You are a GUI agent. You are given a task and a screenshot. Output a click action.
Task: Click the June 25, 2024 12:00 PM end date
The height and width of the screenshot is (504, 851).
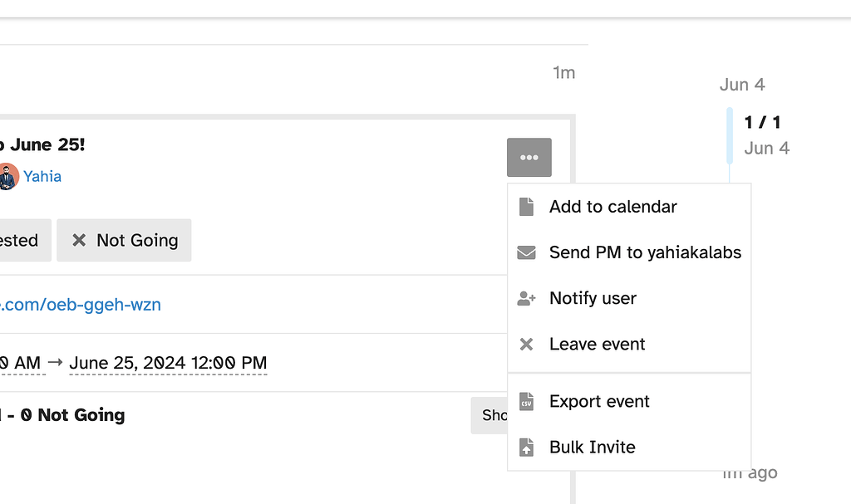click(168, 363)
